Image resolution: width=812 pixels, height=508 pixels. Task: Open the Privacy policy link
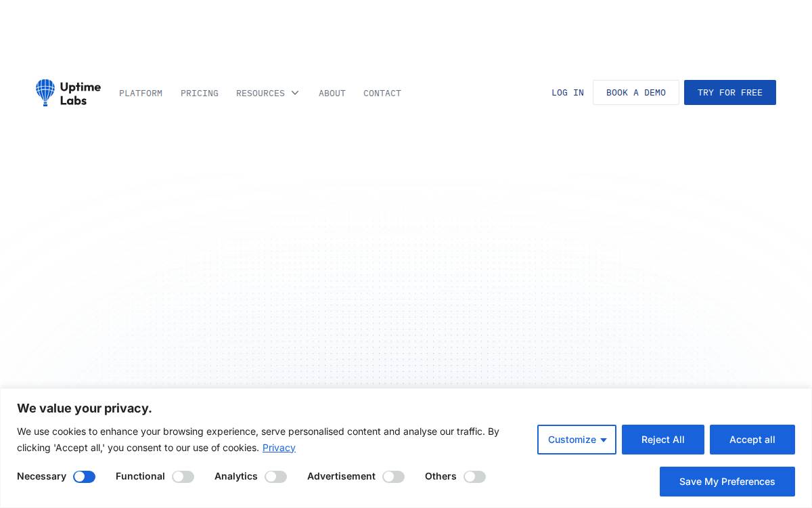point(279,448)
